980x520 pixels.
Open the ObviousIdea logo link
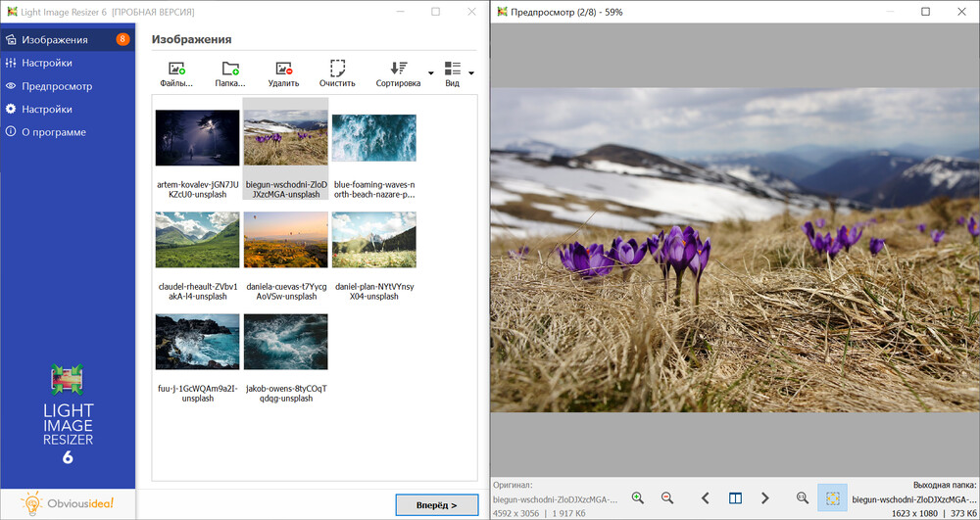point(68,503)
